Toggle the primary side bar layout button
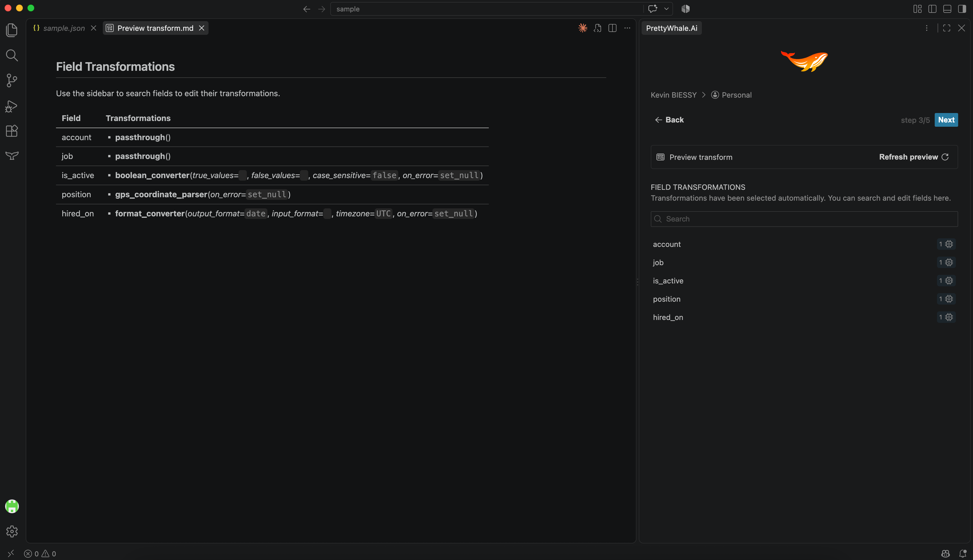This screenshot has width=973, height=560. point(932,9)
